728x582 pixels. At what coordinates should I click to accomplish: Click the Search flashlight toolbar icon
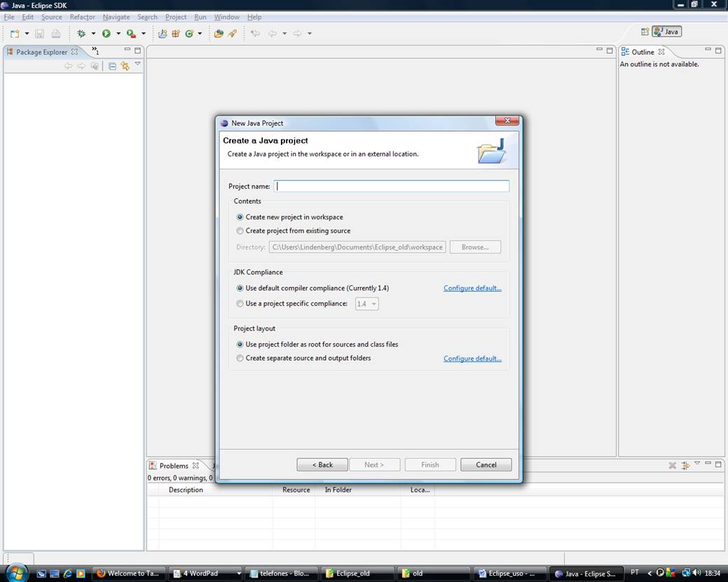pyautogui.click(x=233, y=34)
